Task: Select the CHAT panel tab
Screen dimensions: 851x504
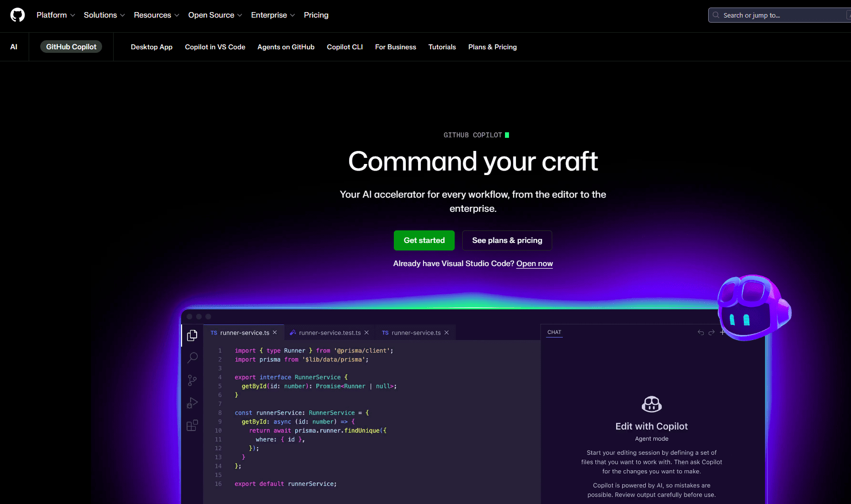Action: point(554,332)
